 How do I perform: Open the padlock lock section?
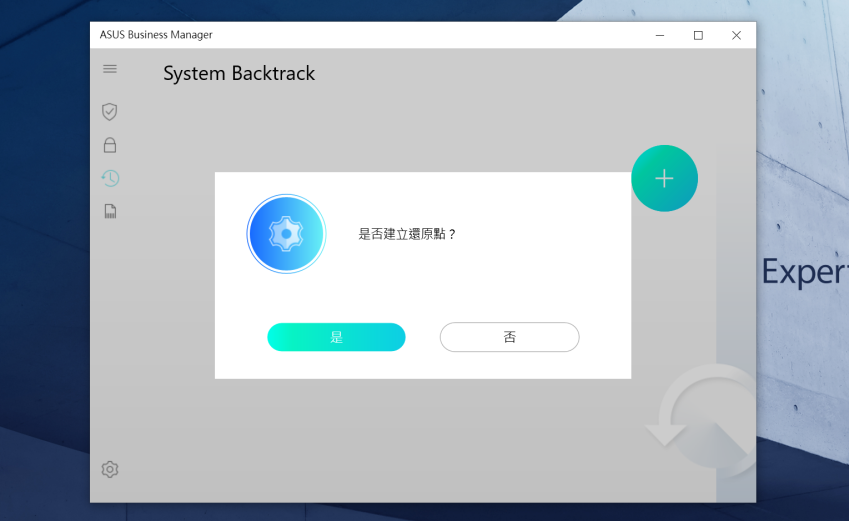(110, 145)
